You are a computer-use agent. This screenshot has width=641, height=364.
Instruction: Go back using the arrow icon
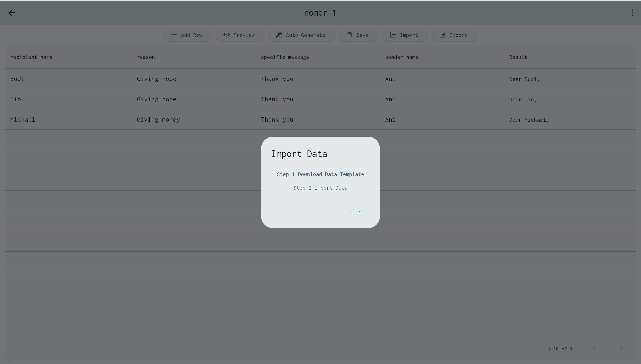point(12,13)
